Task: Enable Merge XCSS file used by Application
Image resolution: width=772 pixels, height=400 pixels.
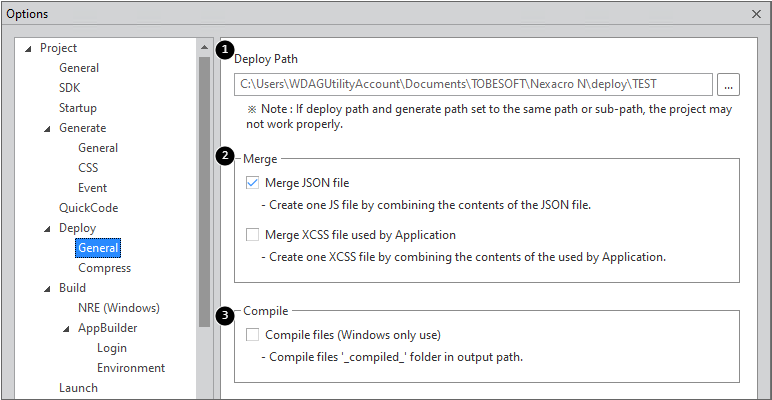Action: tap(252, 235)
